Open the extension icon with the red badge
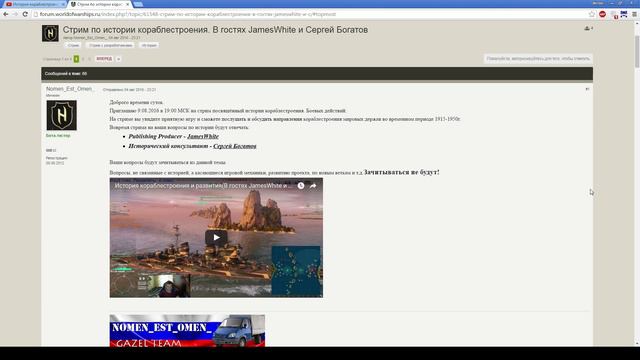This screenshot has width=640, height=360. coord(614,15)
